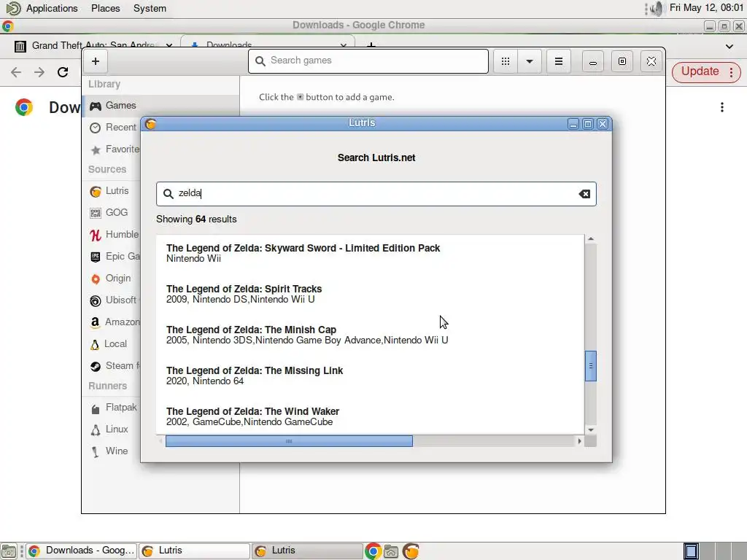Image resolution: width=747 pixels, height=560 pixels.
Task: Go back in Chrome
Action: tap(16, 72)
